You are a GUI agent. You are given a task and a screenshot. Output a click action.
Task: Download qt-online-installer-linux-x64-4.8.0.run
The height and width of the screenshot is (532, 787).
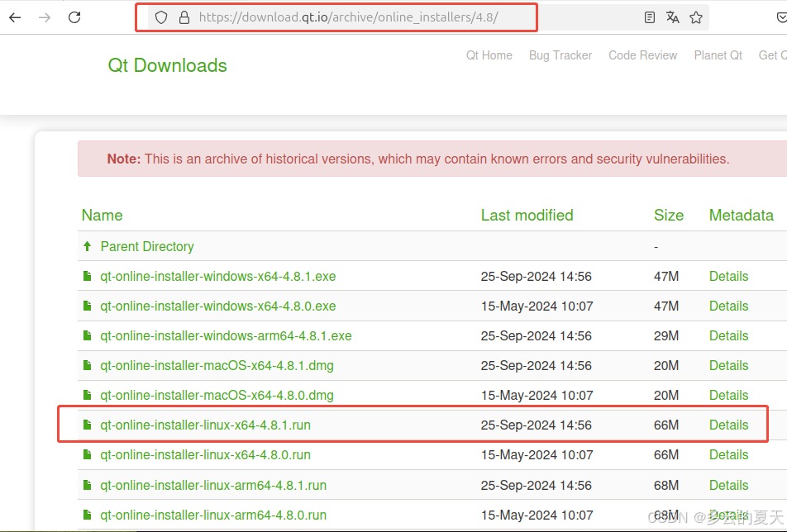pyautogui.click(x=205, y=455)
